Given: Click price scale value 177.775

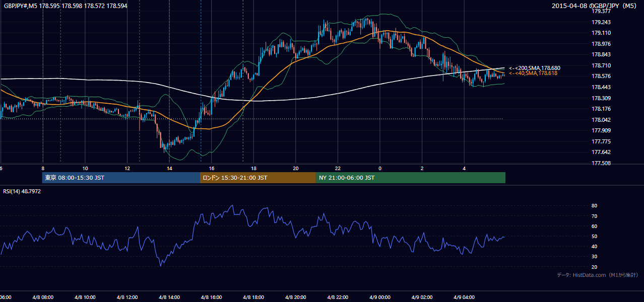Looking at the screenshot, I should 601,141.
